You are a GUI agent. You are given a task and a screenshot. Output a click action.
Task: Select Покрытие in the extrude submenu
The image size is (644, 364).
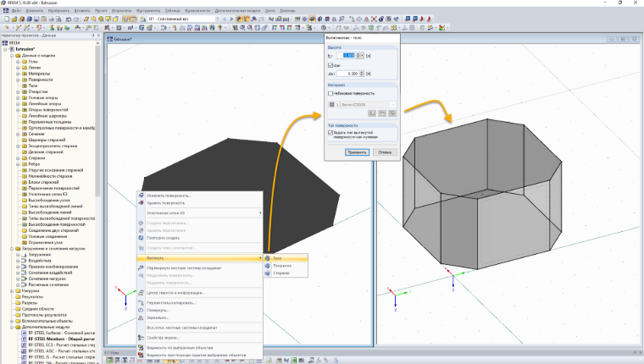click(286, 266)
